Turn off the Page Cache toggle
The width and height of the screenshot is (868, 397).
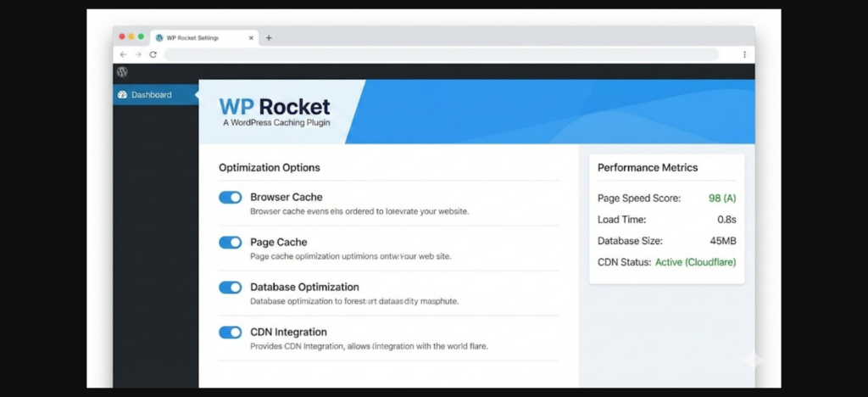click(231, 242)
